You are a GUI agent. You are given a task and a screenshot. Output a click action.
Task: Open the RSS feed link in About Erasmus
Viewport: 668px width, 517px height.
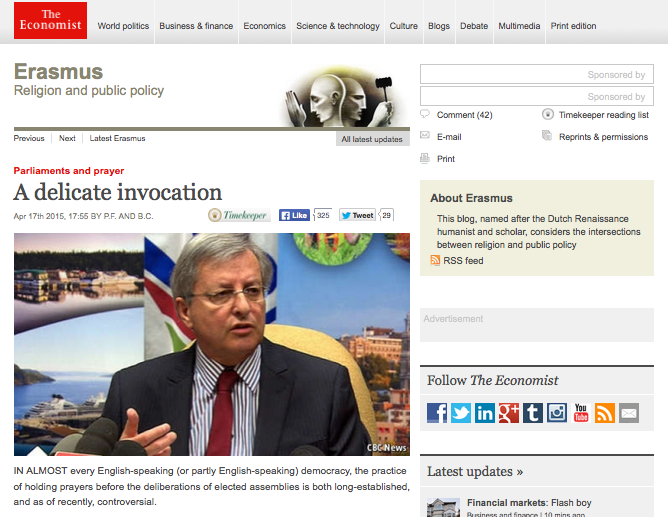point(463,261)
